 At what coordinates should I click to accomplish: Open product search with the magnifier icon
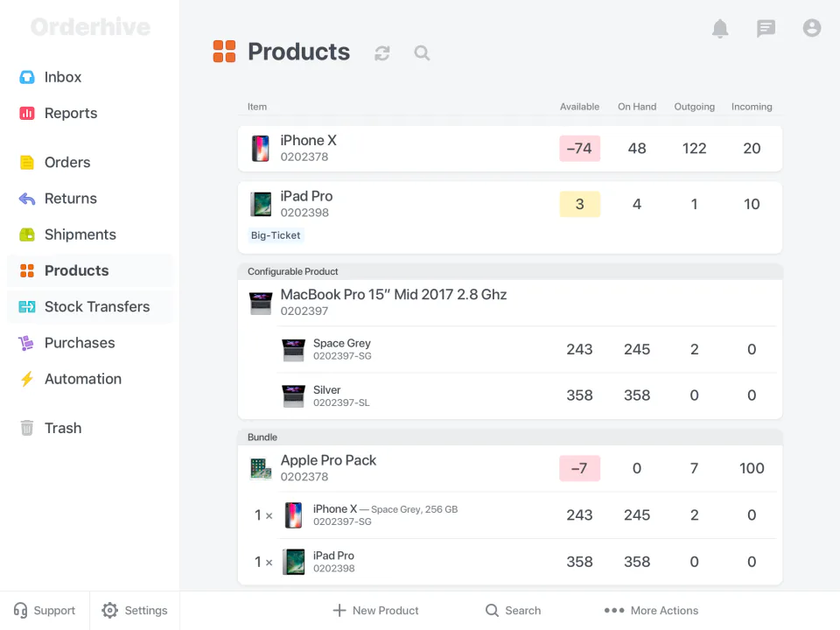[x=422, y=52]
